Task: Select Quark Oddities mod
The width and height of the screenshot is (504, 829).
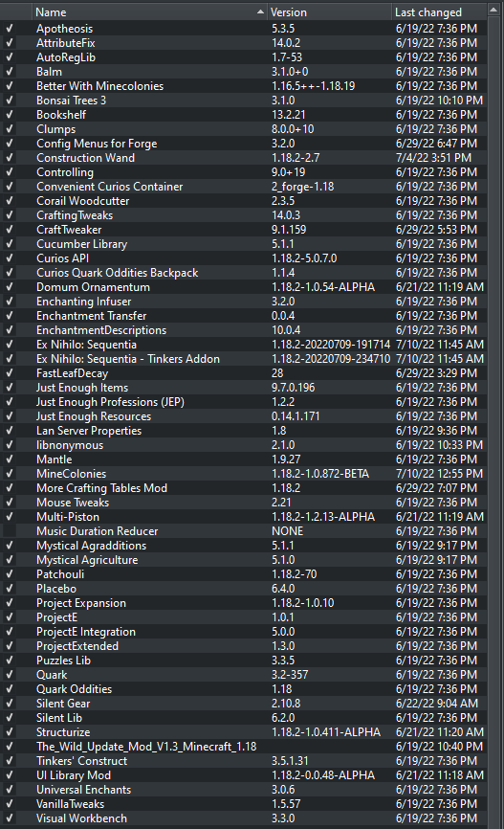Action: tap(243, 689)
